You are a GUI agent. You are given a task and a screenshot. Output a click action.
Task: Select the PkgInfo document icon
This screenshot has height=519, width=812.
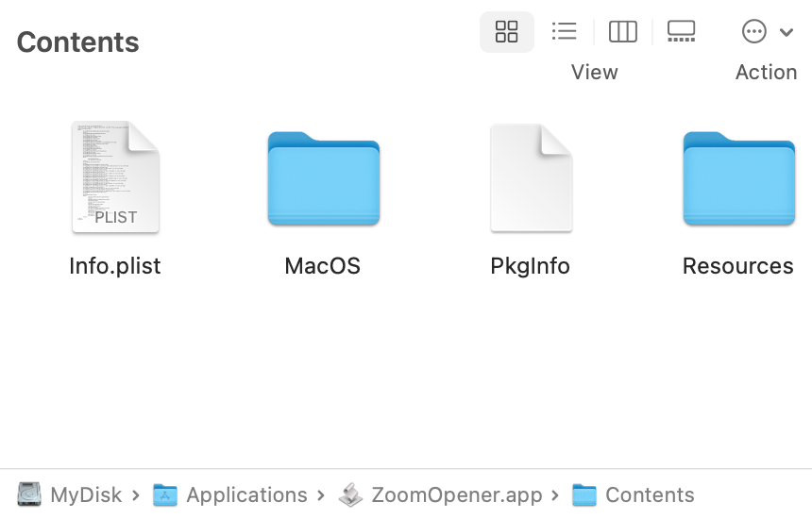pos(531,178)
